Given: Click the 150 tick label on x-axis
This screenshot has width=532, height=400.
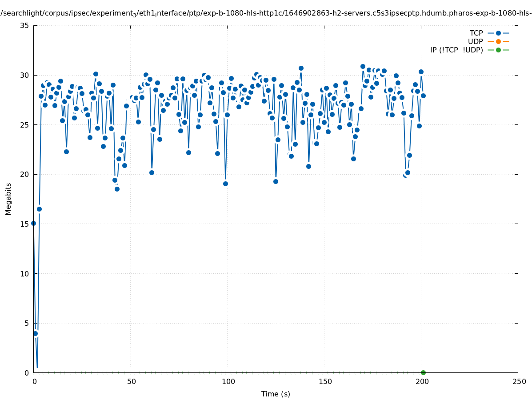Looking at the screenshot, I should [325, 381].
